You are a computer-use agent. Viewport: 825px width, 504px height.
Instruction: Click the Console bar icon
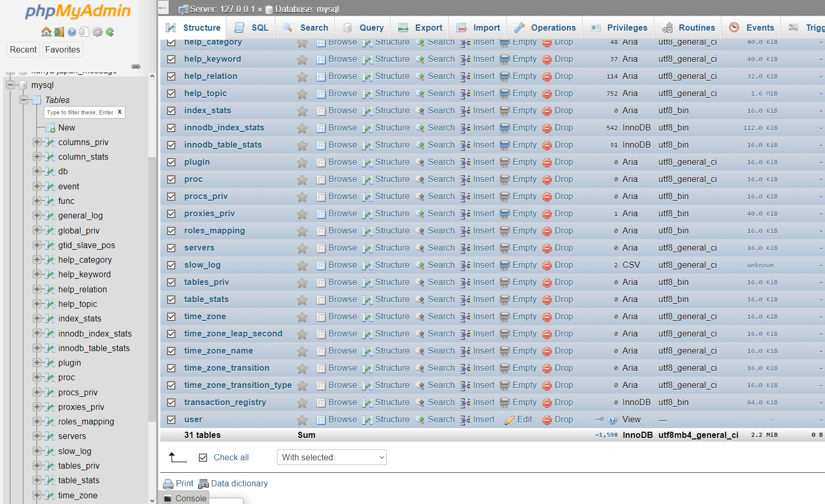[168, 498]
